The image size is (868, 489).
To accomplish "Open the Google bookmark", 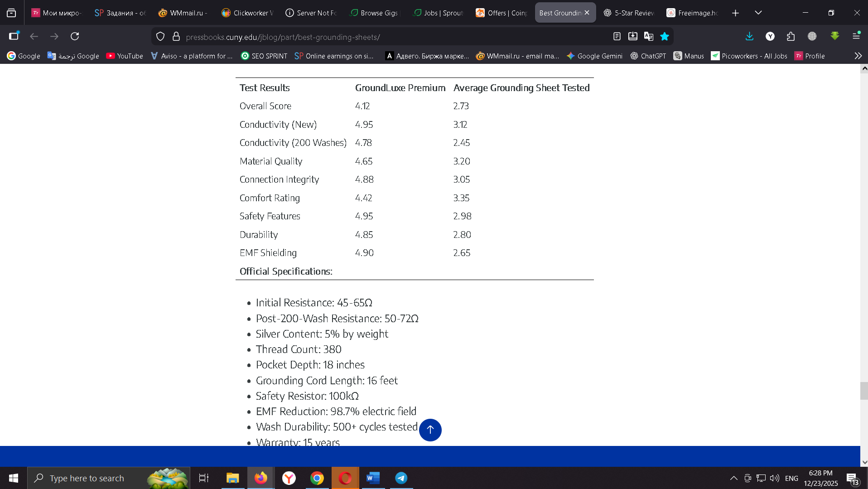I will coord(24,56).
